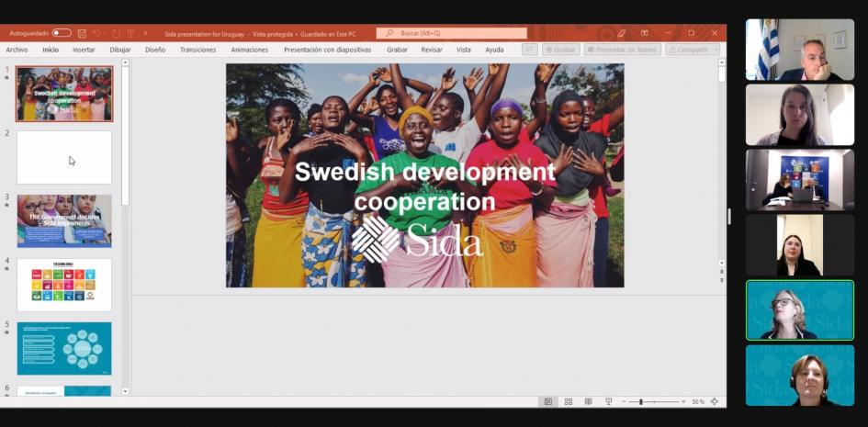Select slide 4 thumbnail with Global Goals grid
This screenshot has width=868, height=427.
64,285
